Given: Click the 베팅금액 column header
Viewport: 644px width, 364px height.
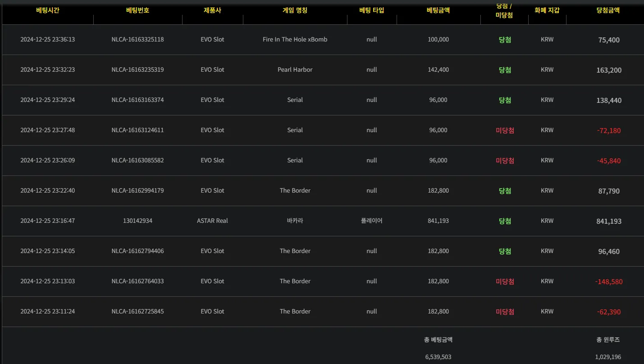Looking at the screenshot, I should click(x=438, y=10).
